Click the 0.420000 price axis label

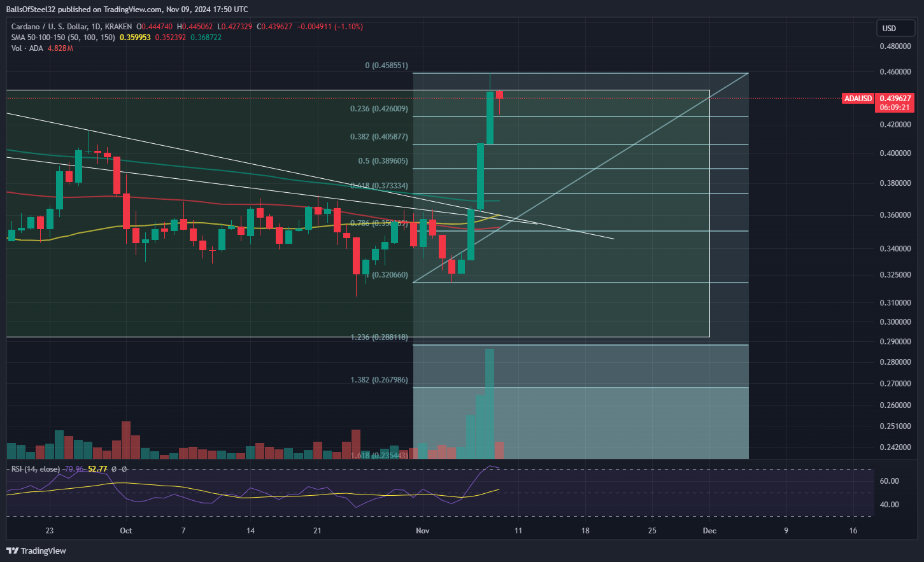pos(895,125)
